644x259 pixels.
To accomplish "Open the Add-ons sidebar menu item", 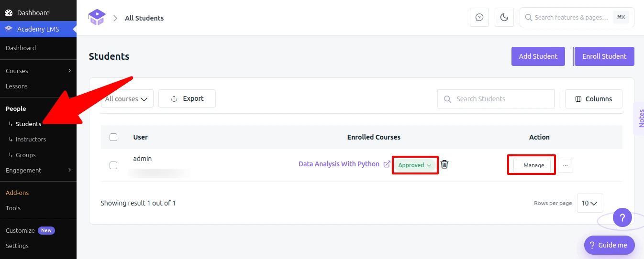I will pyautogui.click(x=17, y=193).
